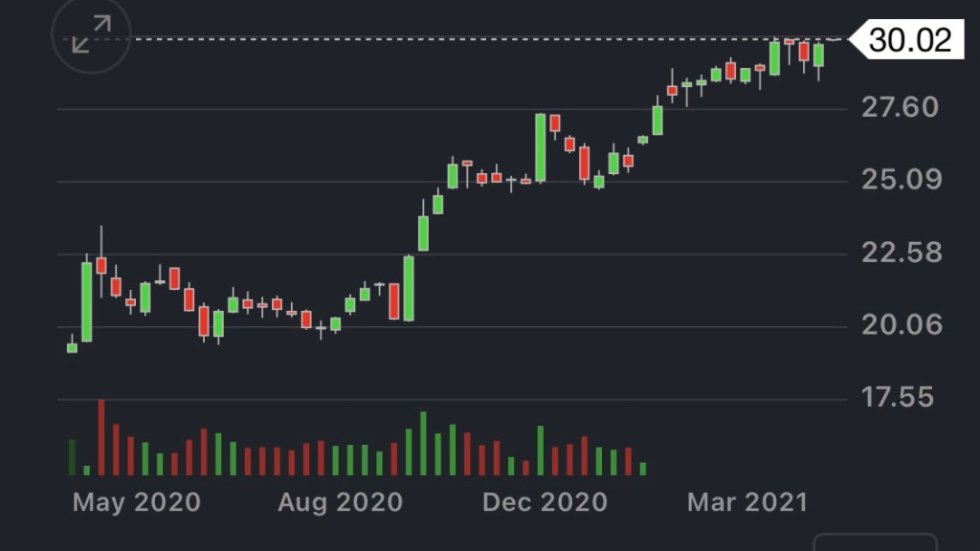
Task: Click the 25.09 price axis label
Action: coord(900,180)
